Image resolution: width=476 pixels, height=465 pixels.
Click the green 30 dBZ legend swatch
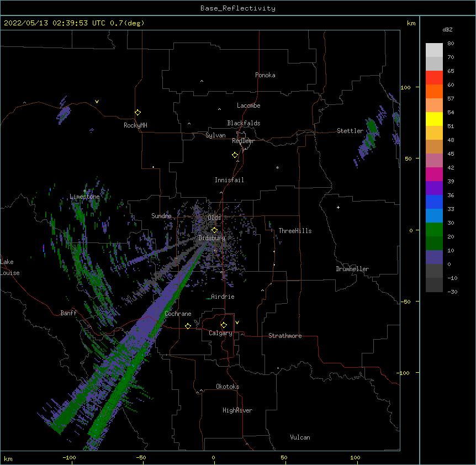click(x=434, y=230)
